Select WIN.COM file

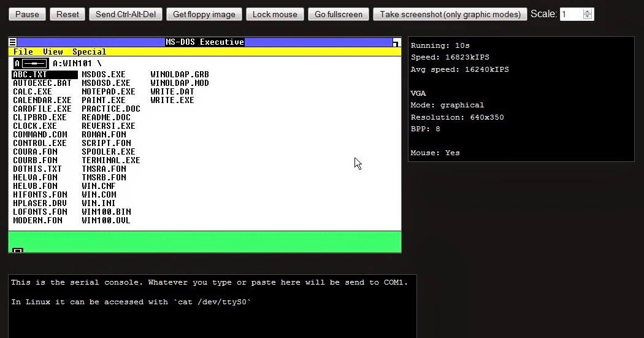(99, 195)
